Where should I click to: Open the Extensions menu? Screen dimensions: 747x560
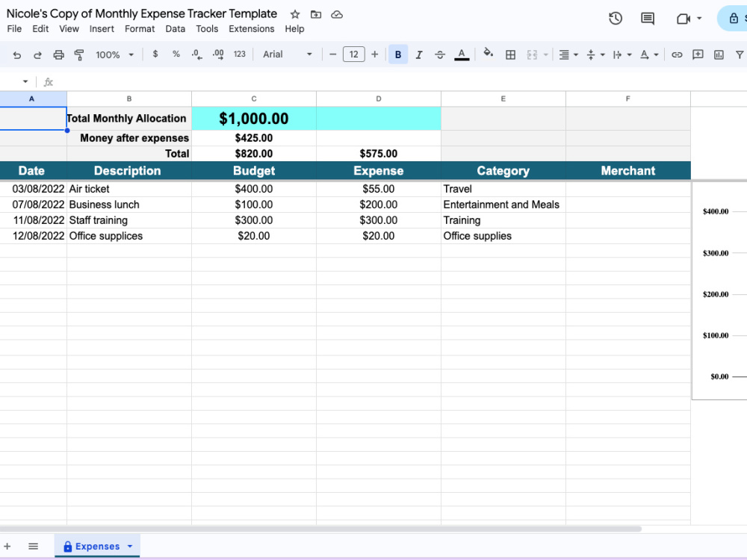[252, 29]
